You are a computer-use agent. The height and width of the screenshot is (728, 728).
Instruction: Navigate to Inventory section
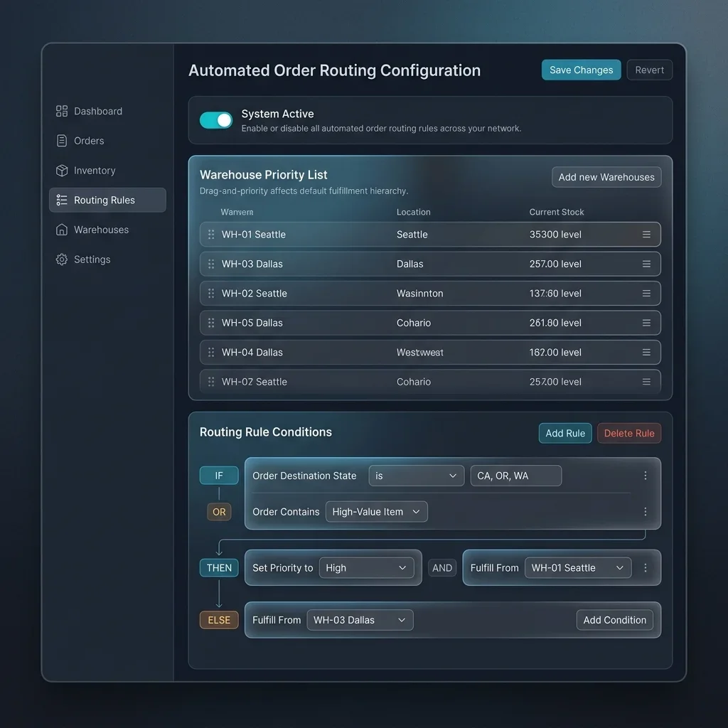pyautogui.click(x=107, y=171)
